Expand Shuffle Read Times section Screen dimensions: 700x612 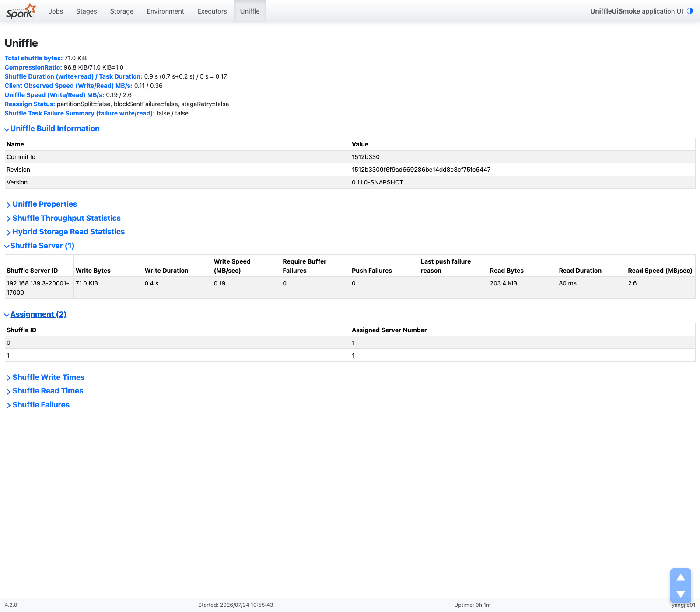tap(45, 391)
